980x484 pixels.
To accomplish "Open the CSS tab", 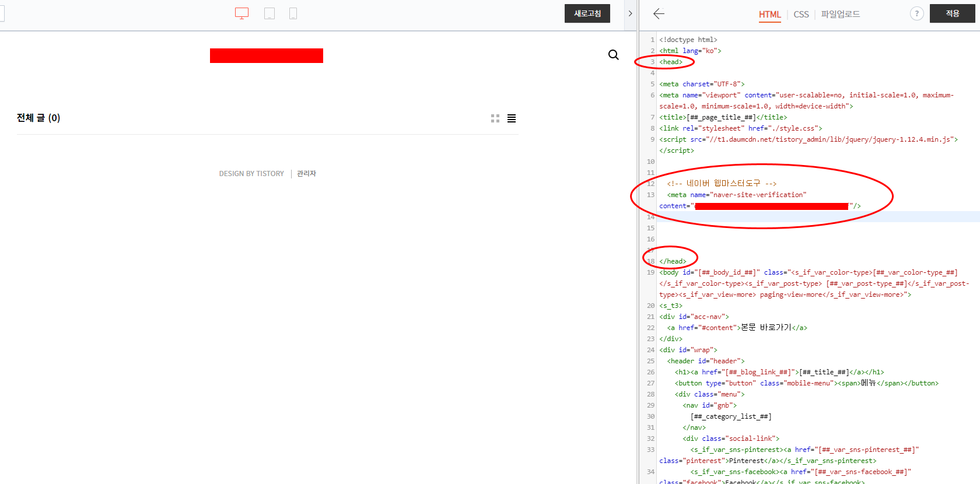I will tap(801, 15).
